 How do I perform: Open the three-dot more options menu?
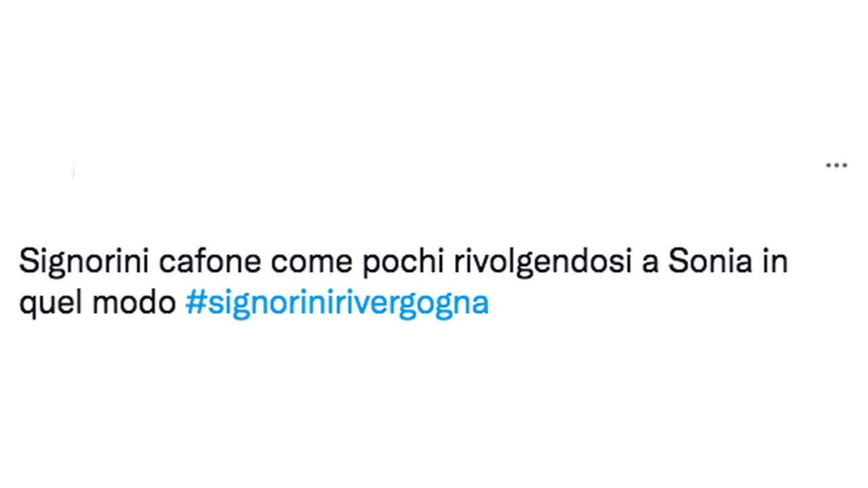(x=836, y=165)
